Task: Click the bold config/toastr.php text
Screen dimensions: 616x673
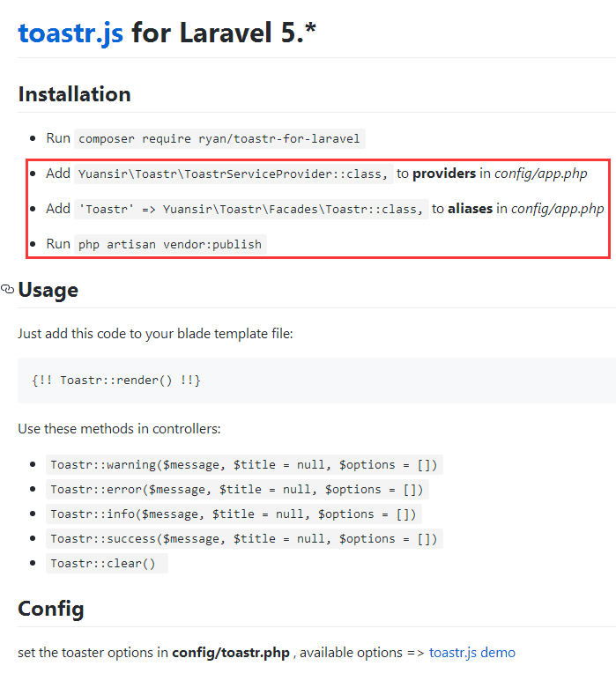Action: point(231,653)
